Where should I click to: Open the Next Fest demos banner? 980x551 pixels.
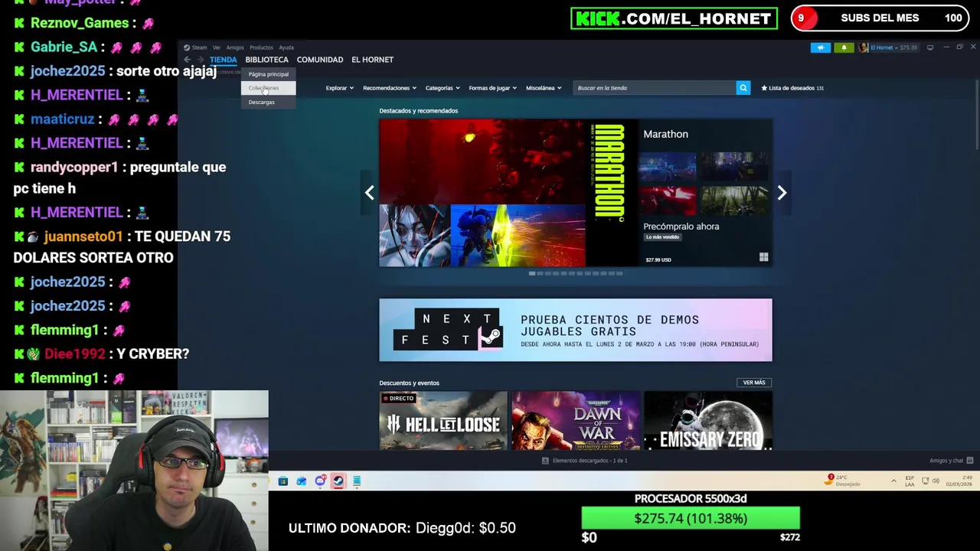pos(576,330)
